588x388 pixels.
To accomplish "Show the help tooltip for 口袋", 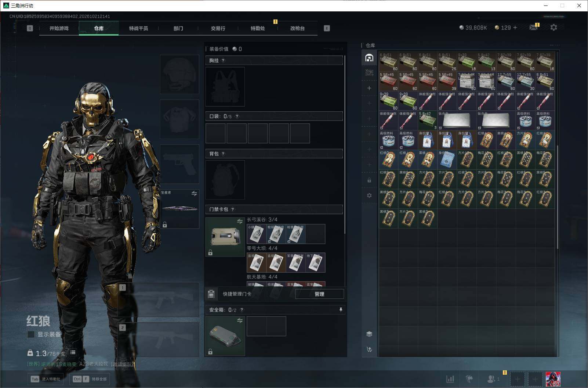I will point(237,116).
